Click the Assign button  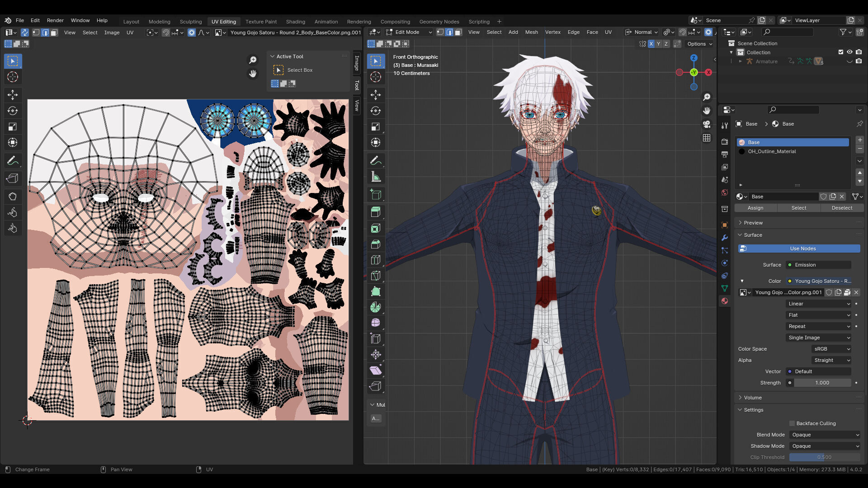click(755, 208)
